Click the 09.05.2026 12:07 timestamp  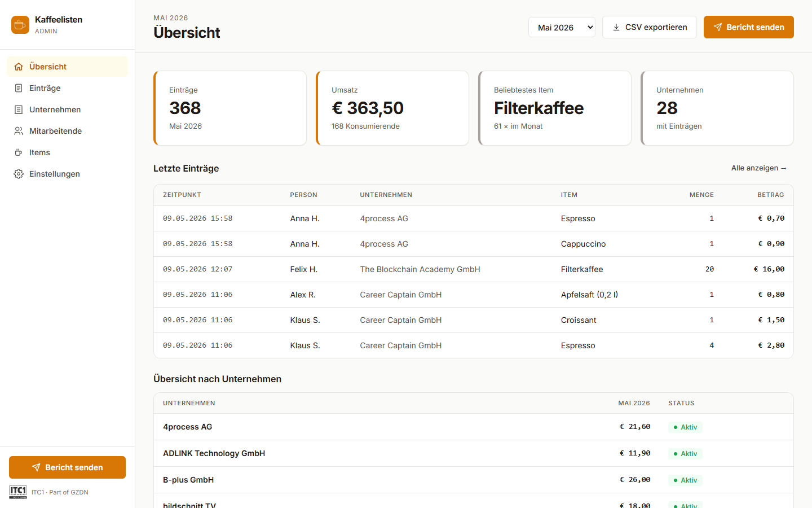pos(197,269)
